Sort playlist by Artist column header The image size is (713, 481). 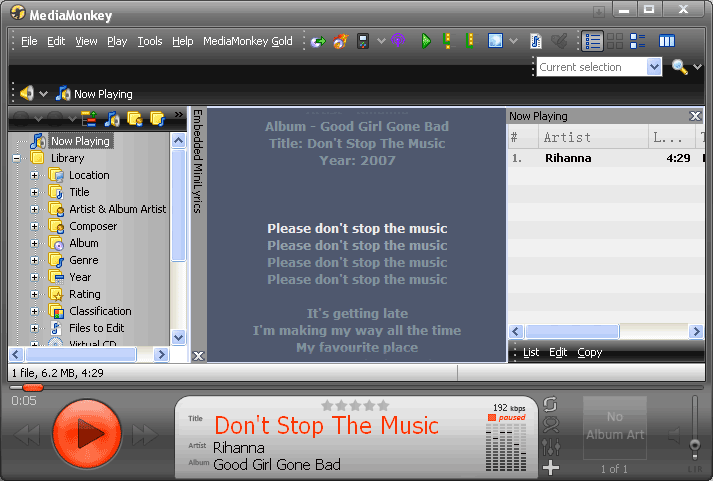tap(593, 137)
